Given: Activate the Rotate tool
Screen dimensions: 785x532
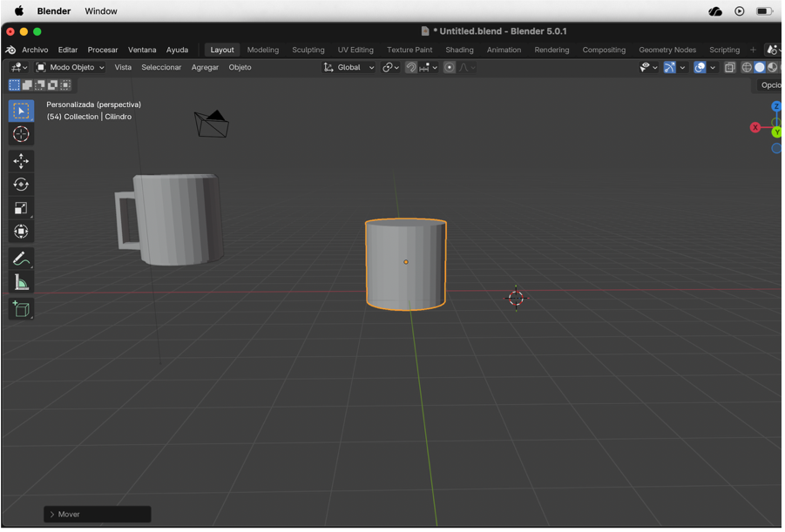Looking at the screenshot, I should click(21, 185).
